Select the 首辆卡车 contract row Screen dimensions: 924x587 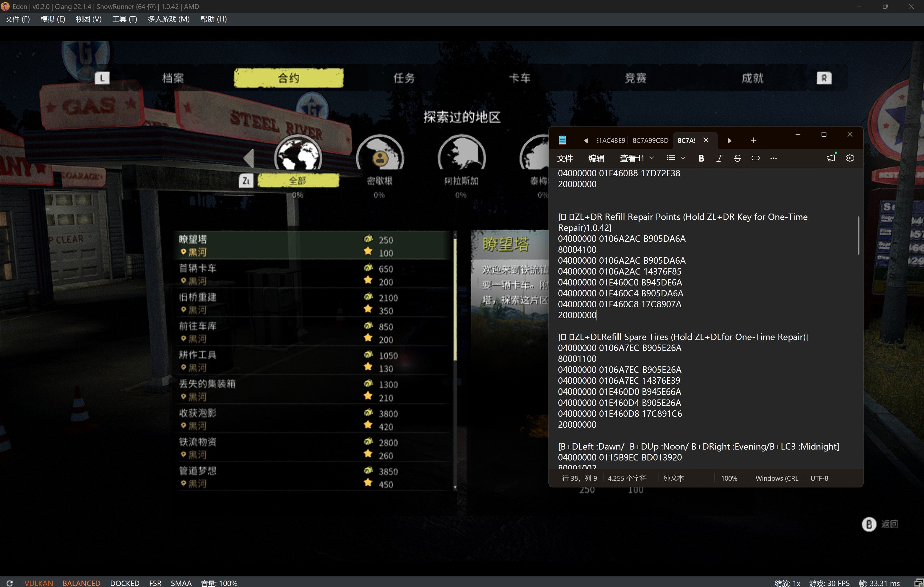point(313,275)
